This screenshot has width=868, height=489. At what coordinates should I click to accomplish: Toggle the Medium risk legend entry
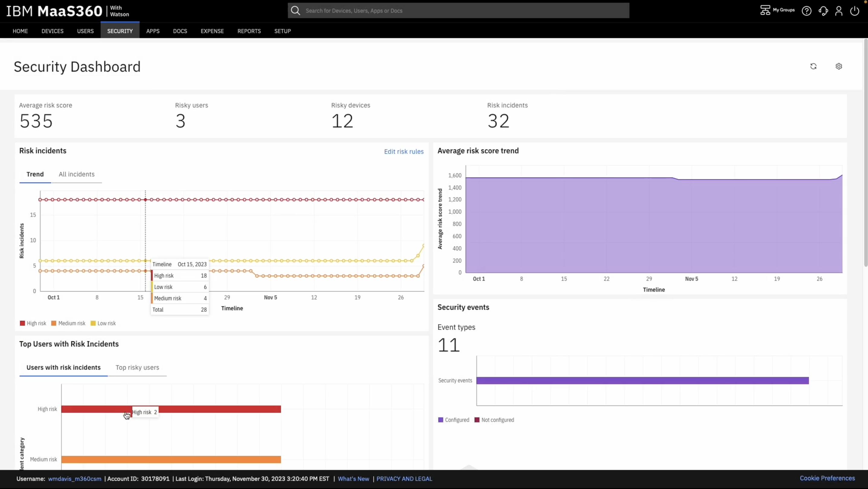[x=68, y=323]
